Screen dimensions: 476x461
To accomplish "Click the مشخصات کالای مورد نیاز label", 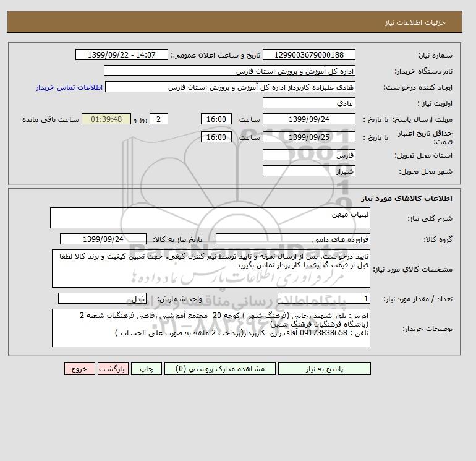I will (x=413, y=269).
